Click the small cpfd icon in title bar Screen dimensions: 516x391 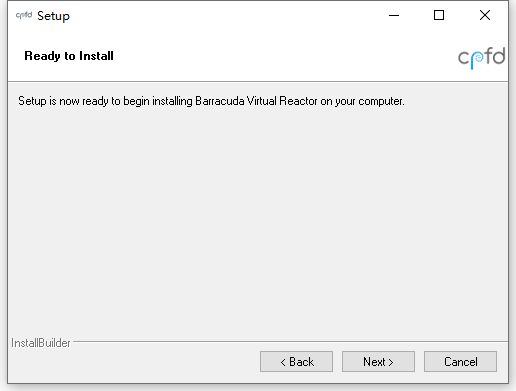[24, 15]
